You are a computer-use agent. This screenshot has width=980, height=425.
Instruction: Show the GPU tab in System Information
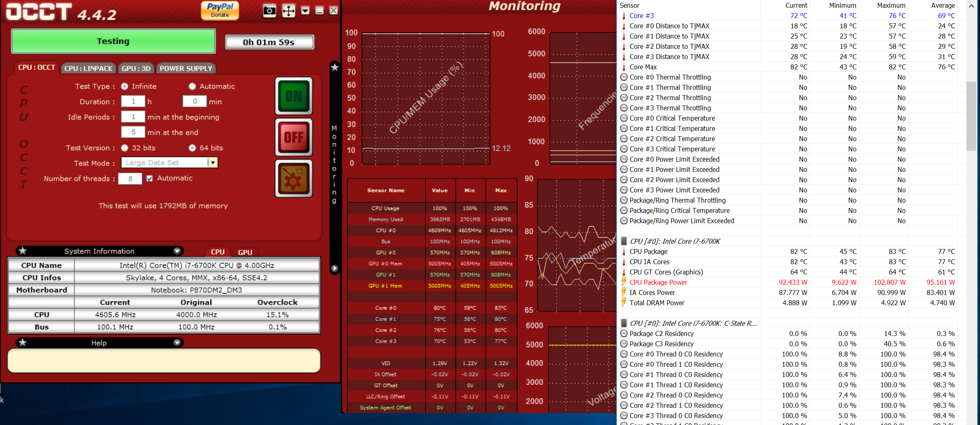coord(245,252)
